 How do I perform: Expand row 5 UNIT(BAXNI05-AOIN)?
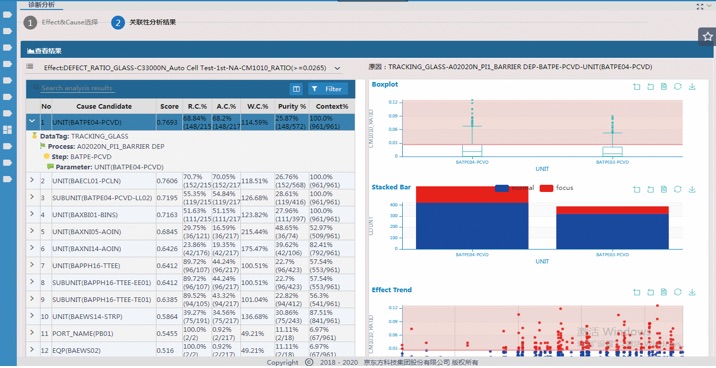(x=32, y=231)
